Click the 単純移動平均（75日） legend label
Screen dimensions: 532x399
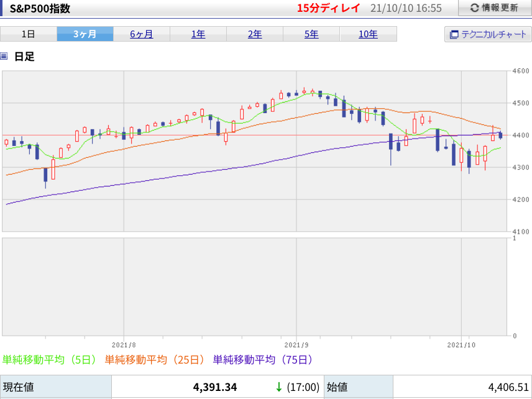[x=263, y=360]
